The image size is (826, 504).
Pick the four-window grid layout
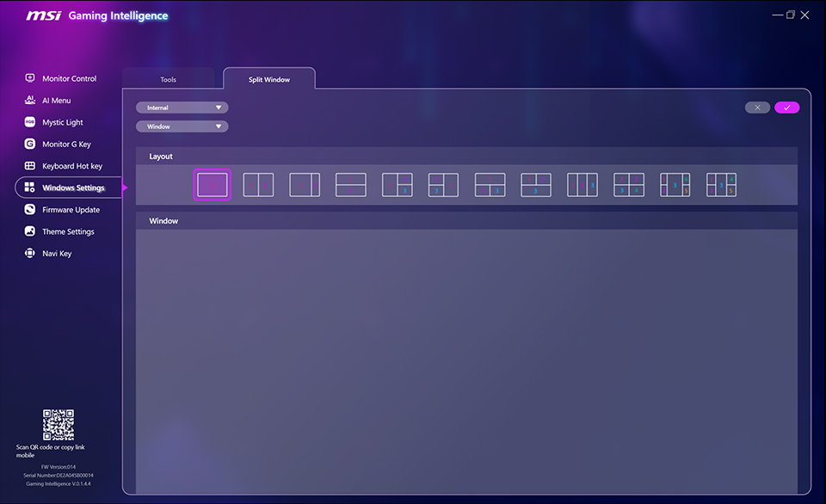629,184
